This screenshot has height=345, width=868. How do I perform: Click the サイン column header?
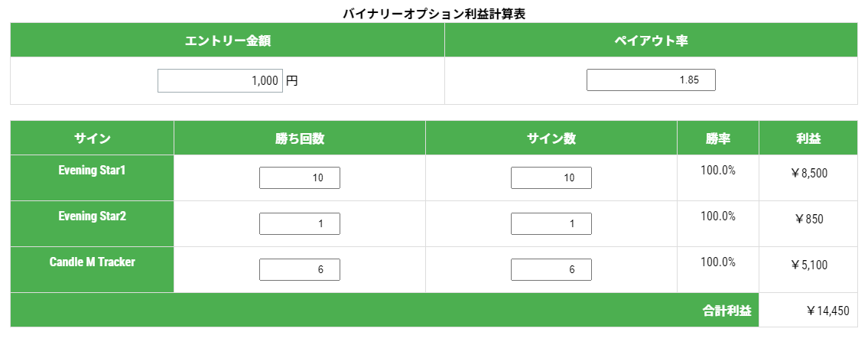point(93,138)
